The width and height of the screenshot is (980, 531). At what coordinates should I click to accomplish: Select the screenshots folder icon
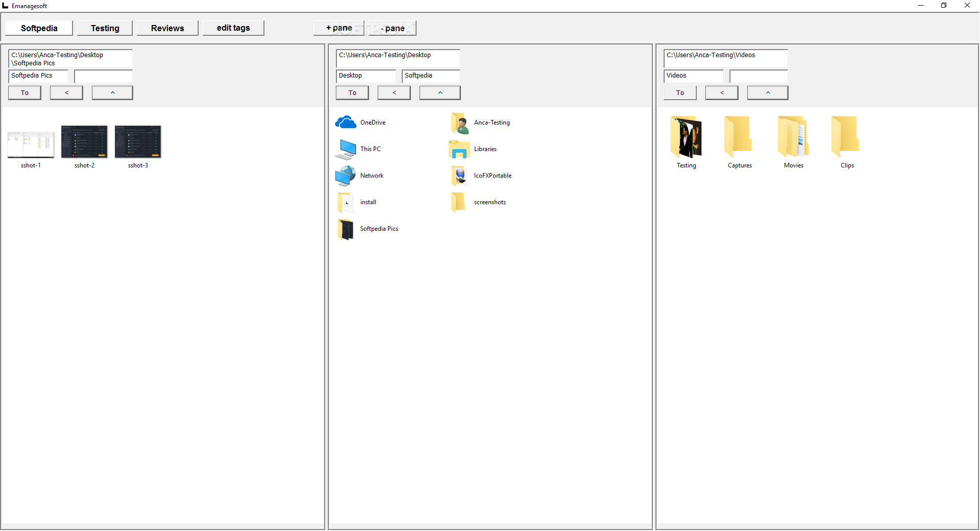(458, 202)
